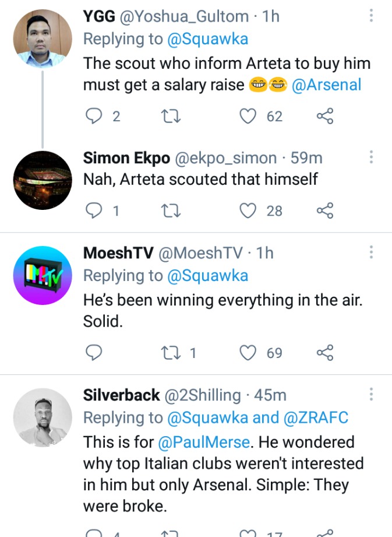Share Simon Ekpo's tweet

(325, 210)
